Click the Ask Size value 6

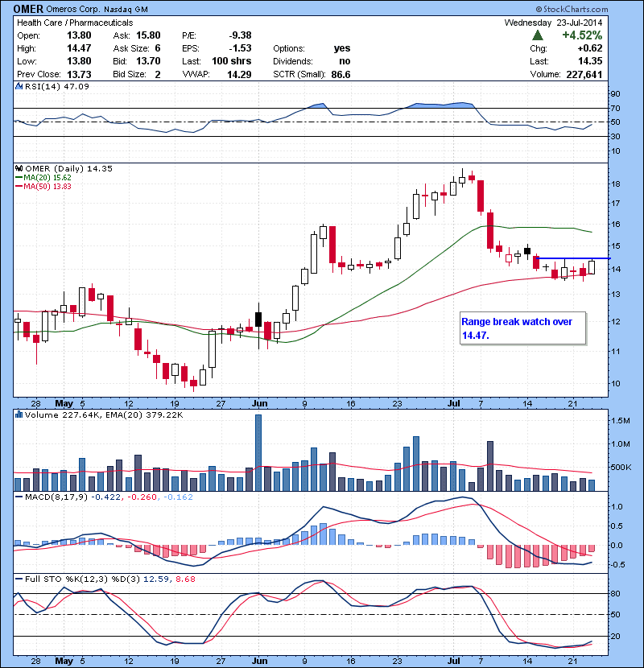(158, 48)
